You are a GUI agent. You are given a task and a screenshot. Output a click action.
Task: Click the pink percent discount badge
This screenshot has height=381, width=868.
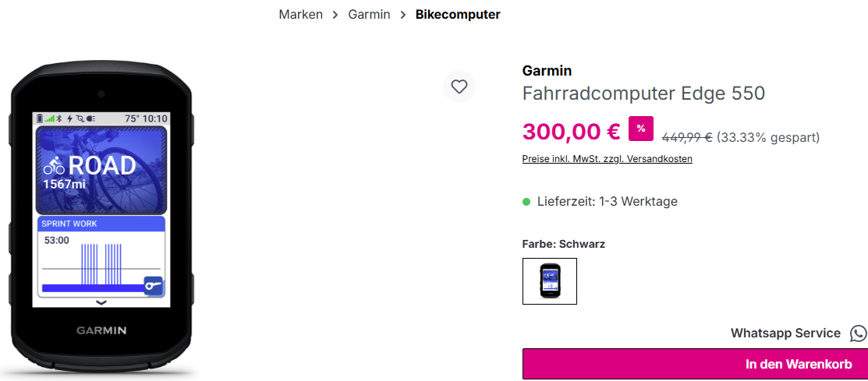(641, 129)
